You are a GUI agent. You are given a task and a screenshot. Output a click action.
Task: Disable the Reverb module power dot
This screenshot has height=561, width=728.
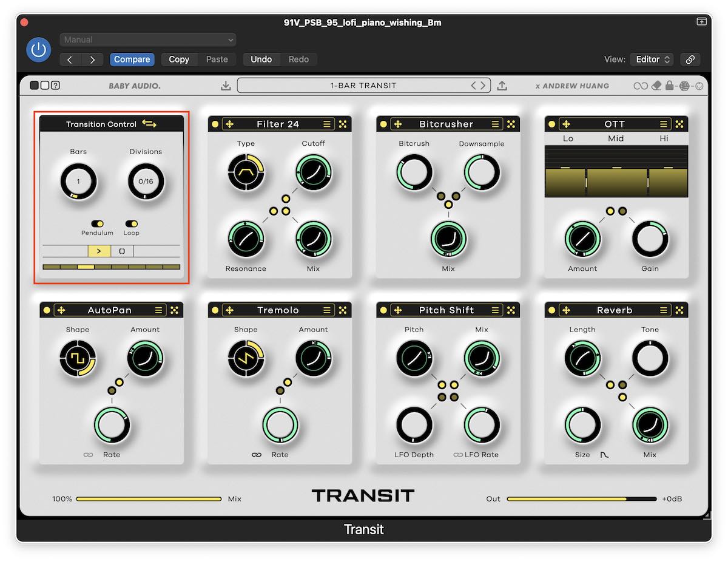(551, 310)
